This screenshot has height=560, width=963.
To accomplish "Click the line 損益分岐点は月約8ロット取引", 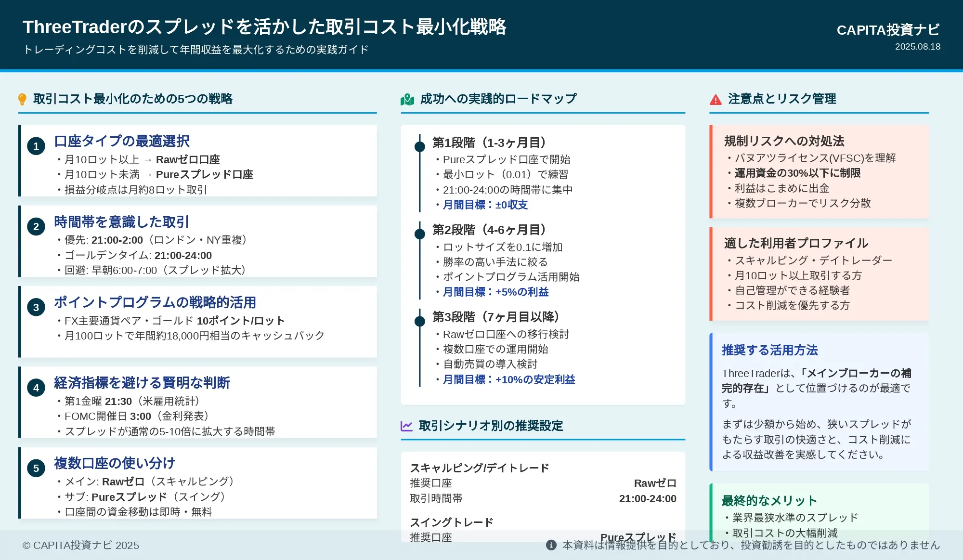I will tap(132, 190).
